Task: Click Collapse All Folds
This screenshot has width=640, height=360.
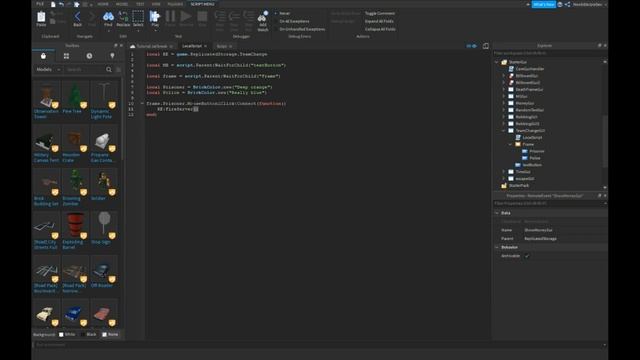Action: click(380, 29)
